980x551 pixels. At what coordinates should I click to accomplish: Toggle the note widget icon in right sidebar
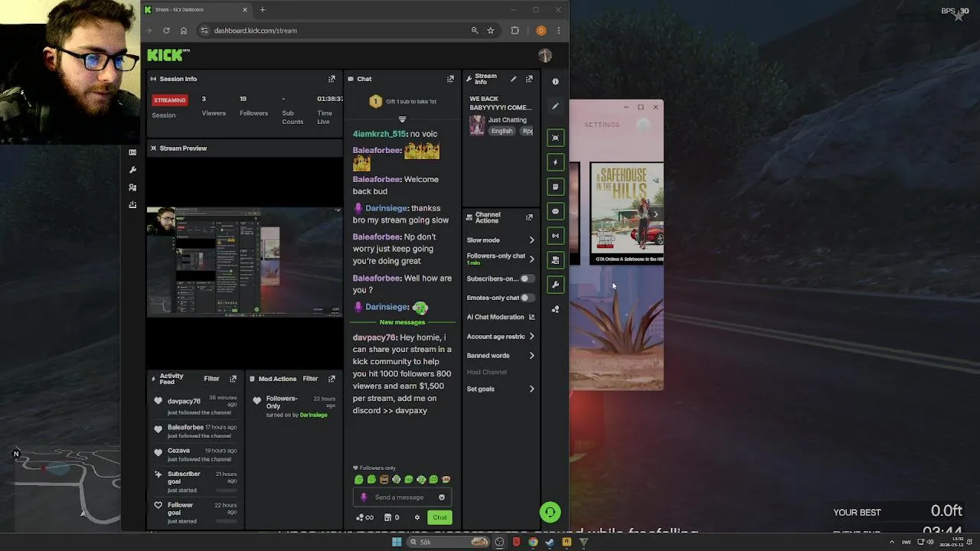(556, 187)
